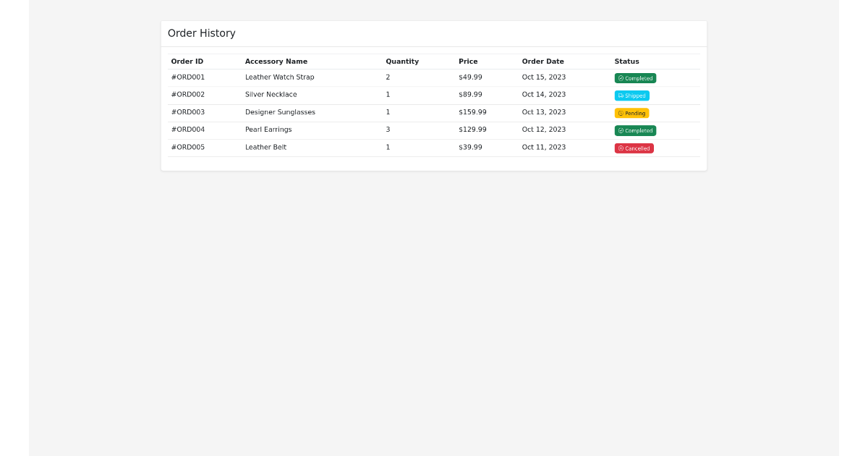Click the cross icon on the Cancelled badge

[621, 148]
